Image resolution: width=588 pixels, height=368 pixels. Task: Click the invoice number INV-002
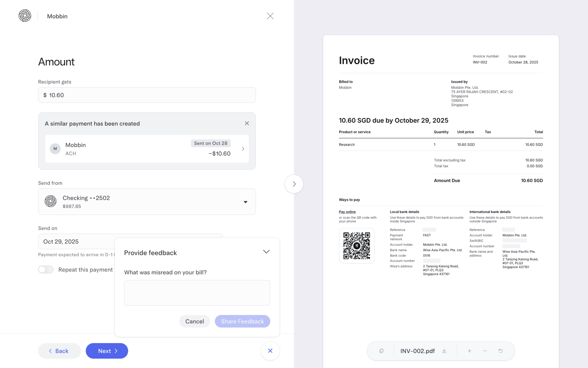tap(480, 62)
